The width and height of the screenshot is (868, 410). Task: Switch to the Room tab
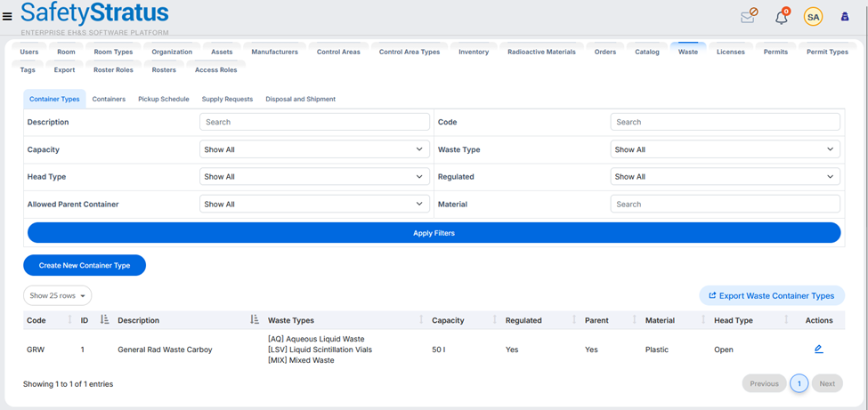(x=66, y=52)
